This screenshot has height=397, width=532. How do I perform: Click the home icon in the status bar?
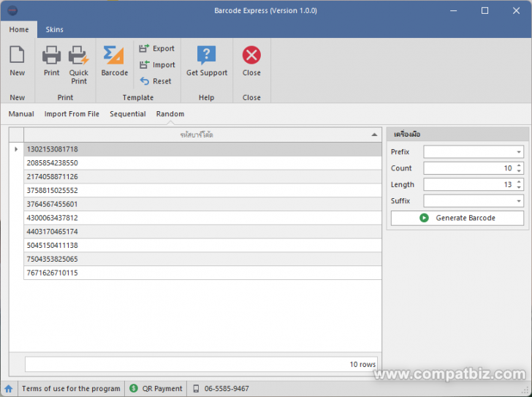click(9, 388)
